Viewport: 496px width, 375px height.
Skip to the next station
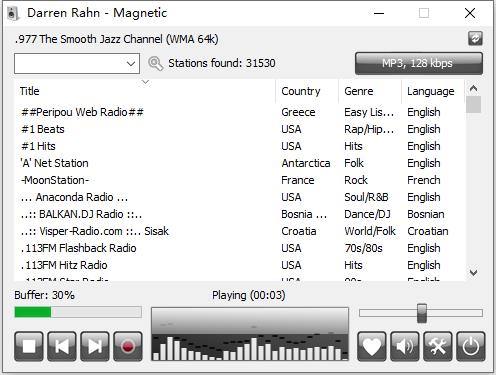tap(95, 346)
